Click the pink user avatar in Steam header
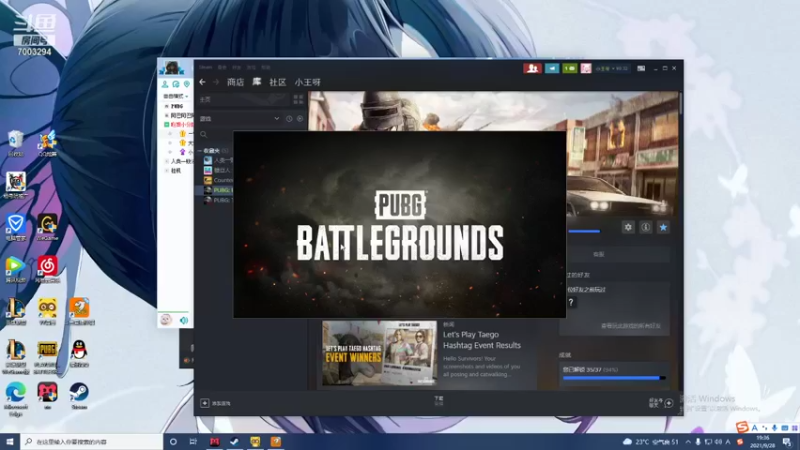800x450 pixels. click(x=586, y=68)
